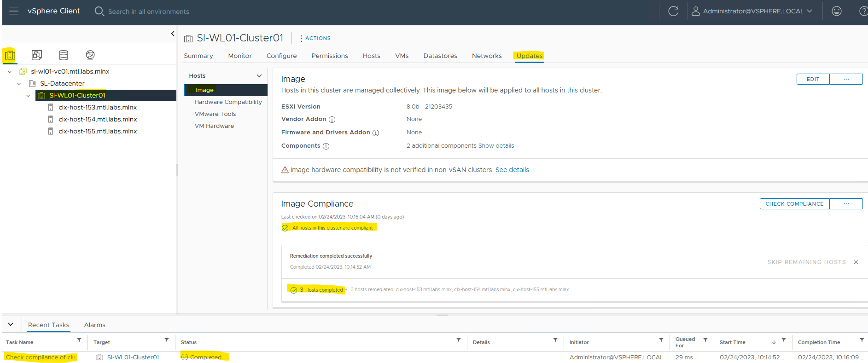Switch to the Networking inventory view
The width and height of the screenshot is (868, 363).
point(90,55)
